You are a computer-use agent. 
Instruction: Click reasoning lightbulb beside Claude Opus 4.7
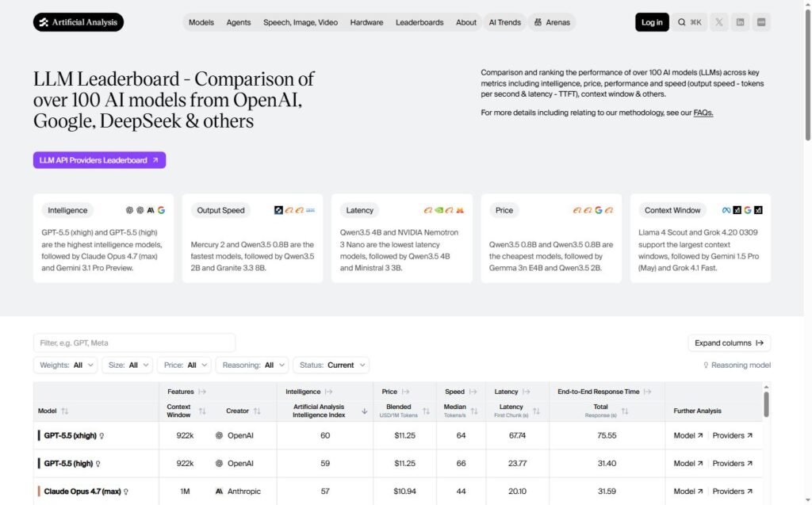pos(126,492)
